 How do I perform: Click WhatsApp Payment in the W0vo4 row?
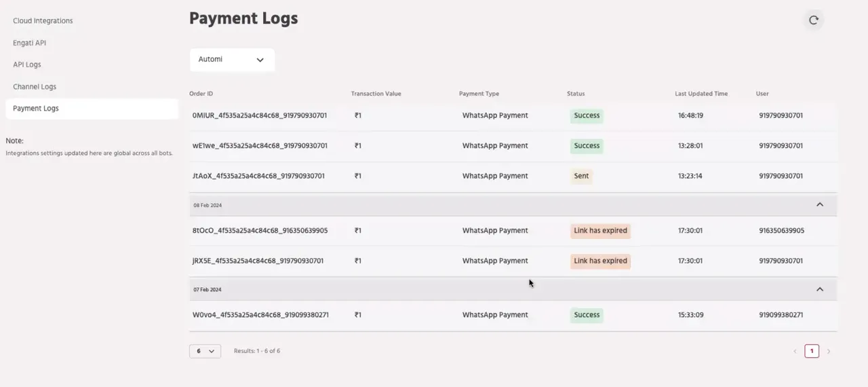point(495,315)
